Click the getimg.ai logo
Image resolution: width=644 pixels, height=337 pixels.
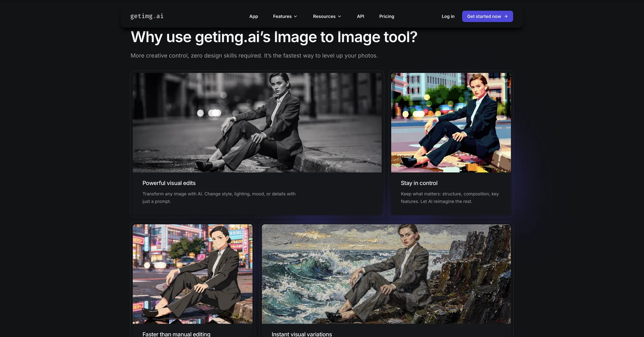tap(147, 16)
